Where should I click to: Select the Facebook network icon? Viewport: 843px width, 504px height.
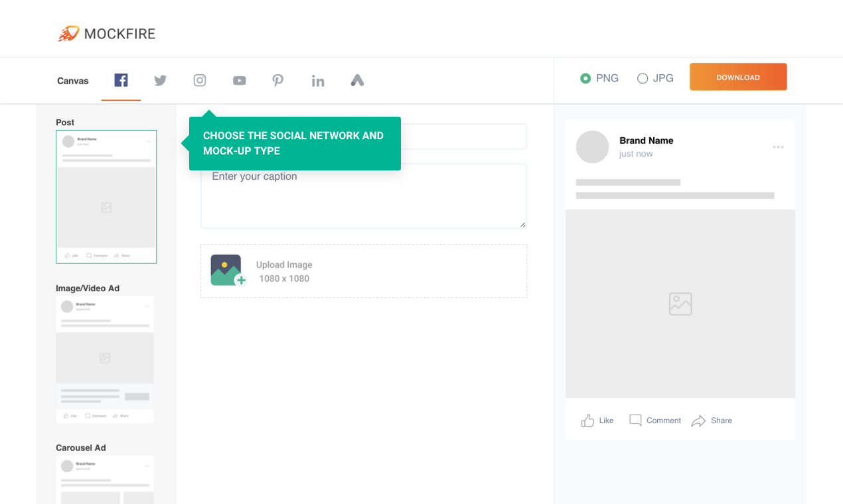[121, 80]
